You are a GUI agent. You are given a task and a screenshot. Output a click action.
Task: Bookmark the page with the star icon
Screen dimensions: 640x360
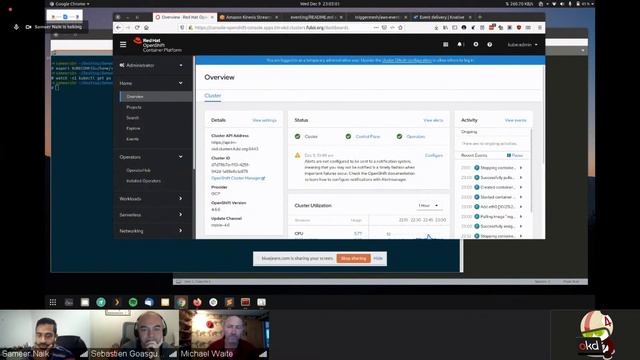pyautogui.click(x=400, y=27)
